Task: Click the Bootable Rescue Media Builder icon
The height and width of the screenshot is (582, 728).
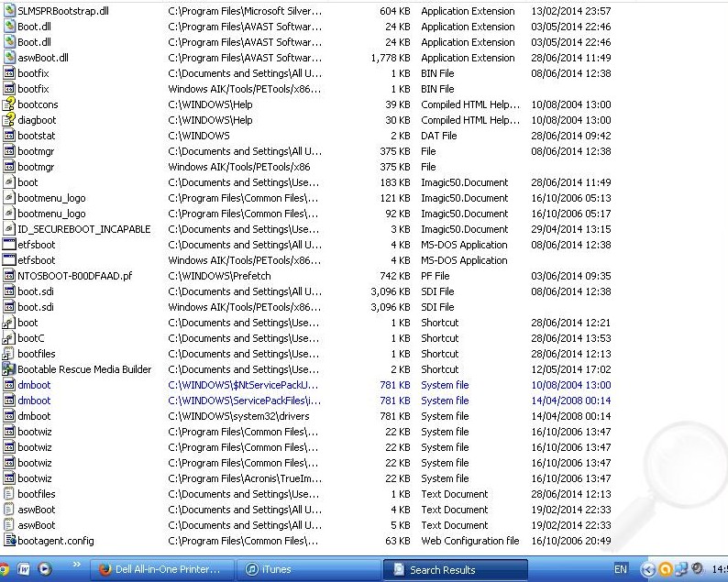Action: tap(9, 369)
